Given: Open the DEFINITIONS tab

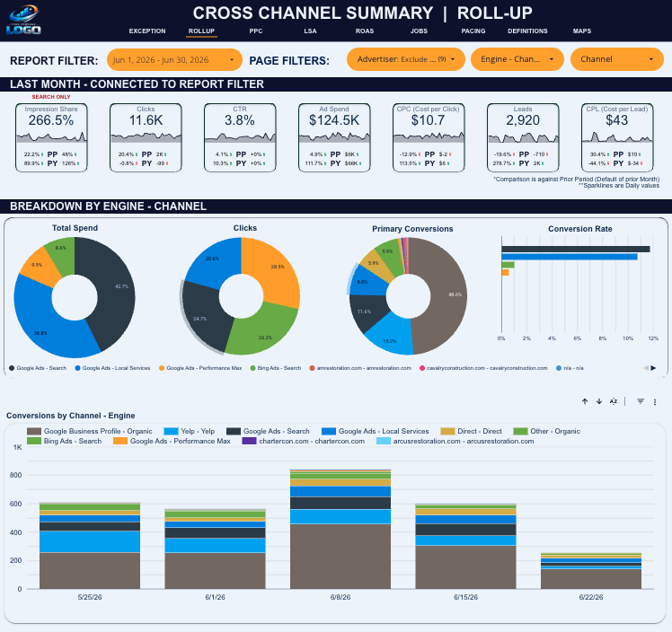Looking at the screenshot, I should 527,31.
